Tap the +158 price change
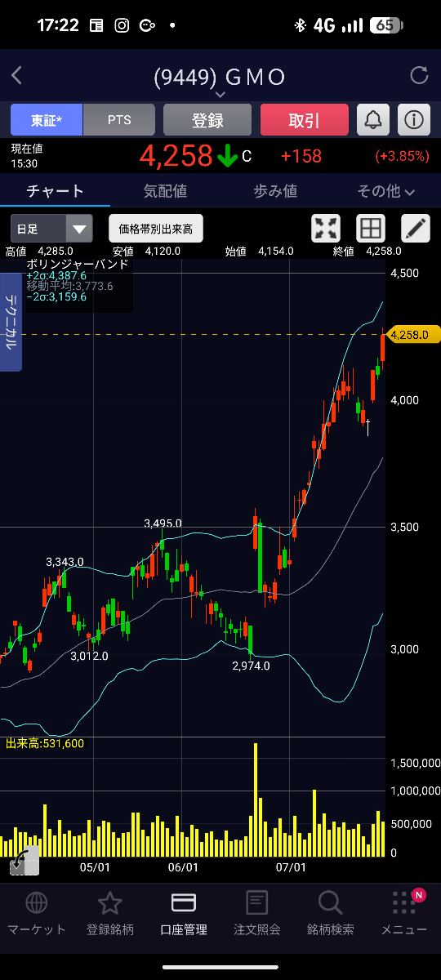Viewport: 441px width, 980px height. pyautogui.click(x=301, y=156)
